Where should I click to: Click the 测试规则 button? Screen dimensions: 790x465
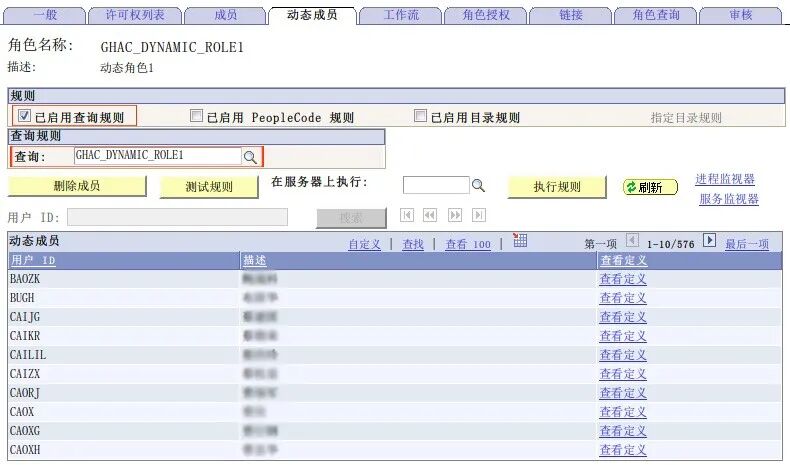(209, 187)
